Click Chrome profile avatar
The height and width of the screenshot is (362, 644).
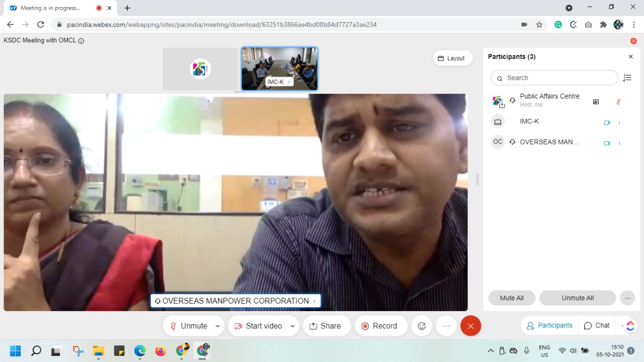(618, 25)
